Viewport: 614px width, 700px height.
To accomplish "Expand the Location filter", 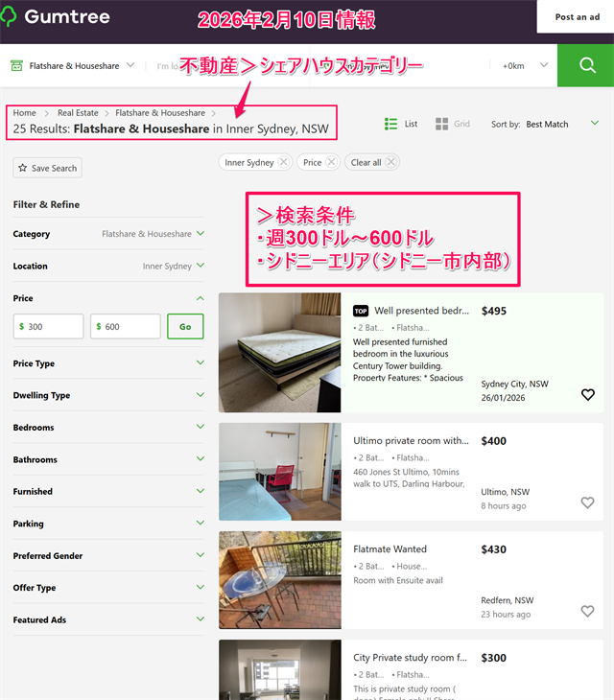I will tap(201, 266).
